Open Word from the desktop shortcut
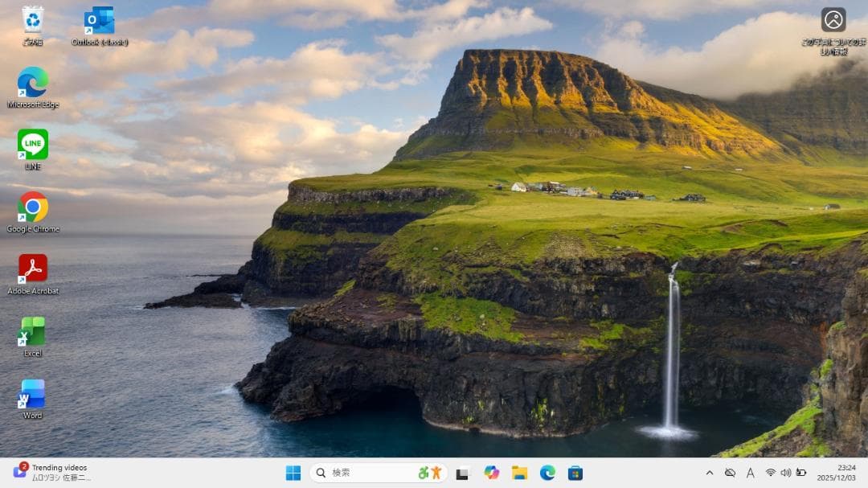This screenshot has width=868, height=488. pyautogui.click(x=32, y=397)
